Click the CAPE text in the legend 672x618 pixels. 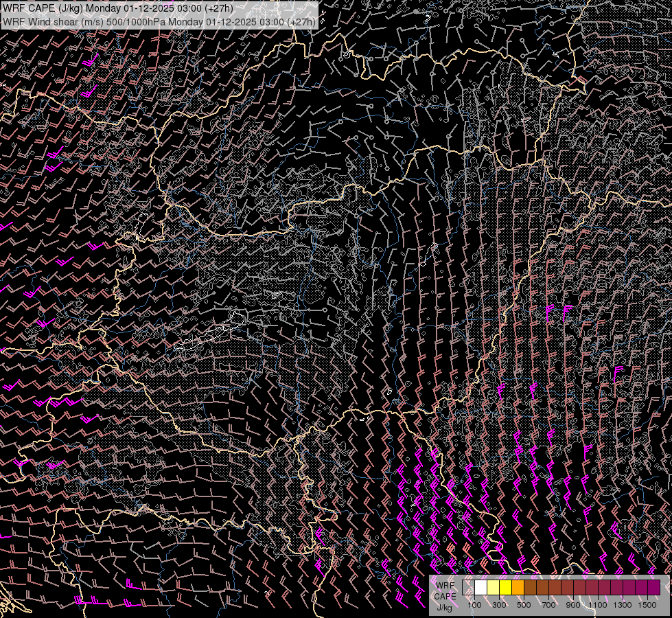pyautogui.click(x=445, y=596)
